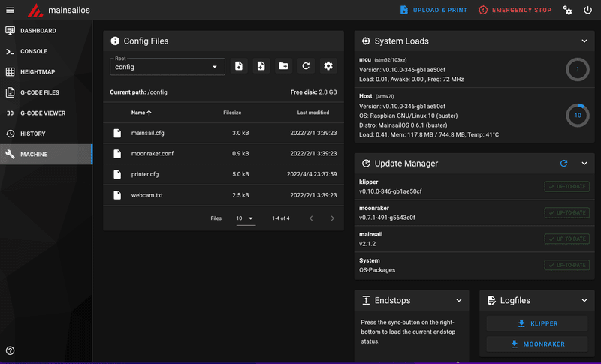
Task: Click moonraker version v0.7.1-491-g5643c0f text
Action: click(x=387, y=218)
